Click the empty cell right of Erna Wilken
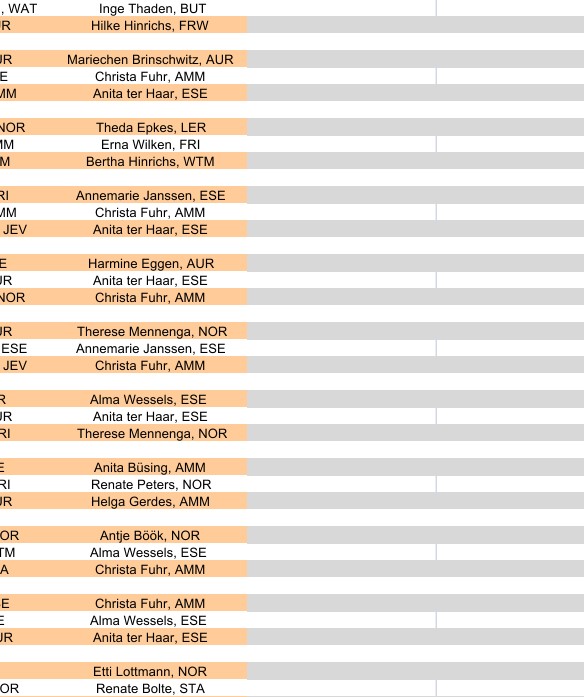Image resolution: width=584 pixels, height=697 pixels. tap(341, 144)
